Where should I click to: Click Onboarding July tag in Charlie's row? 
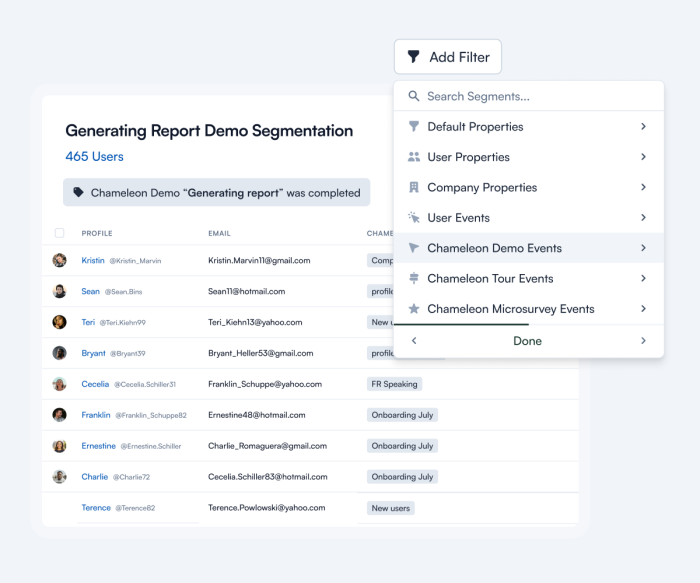pyautogui.click(x=402, y=477)
